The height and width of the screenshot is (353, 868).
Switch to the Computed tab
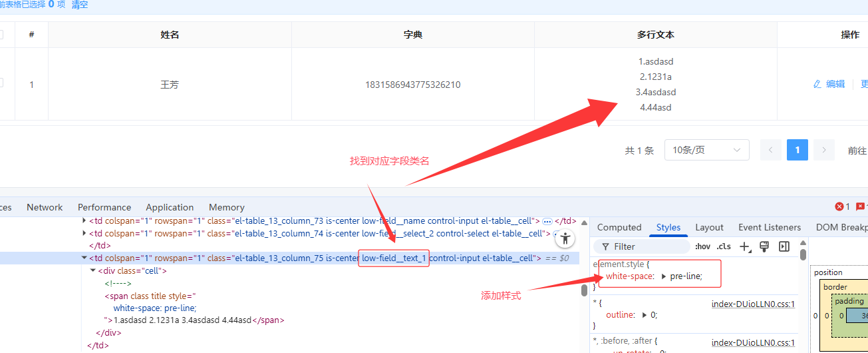point(619,227)
